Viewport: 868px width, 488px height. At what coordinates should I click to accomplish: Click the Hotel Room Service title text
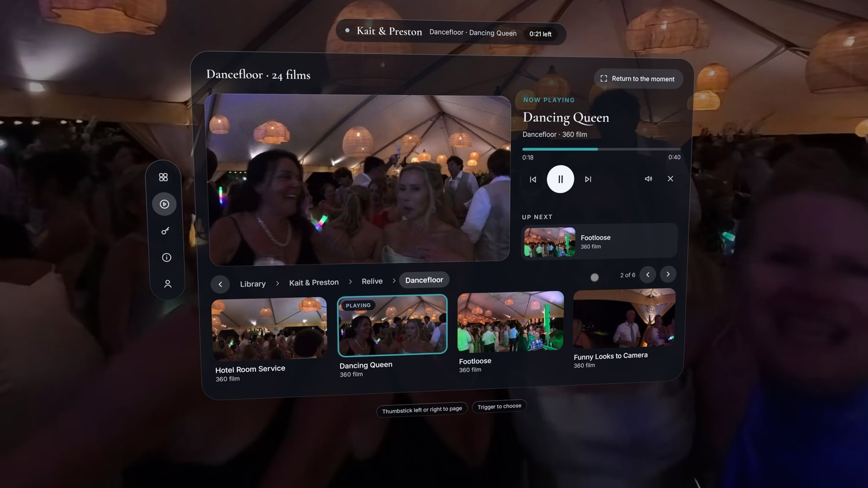(250, 369)
